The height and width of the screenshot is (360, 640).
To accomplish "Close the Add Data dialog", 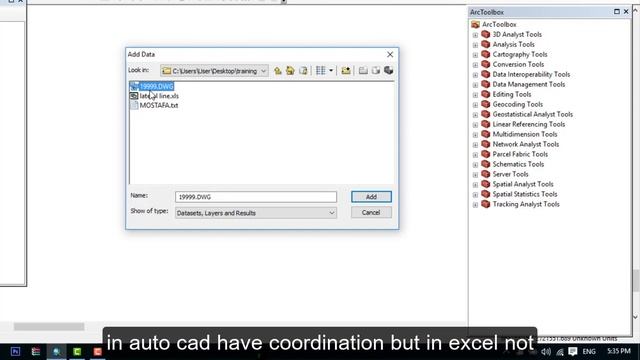I will pos(390,54).
